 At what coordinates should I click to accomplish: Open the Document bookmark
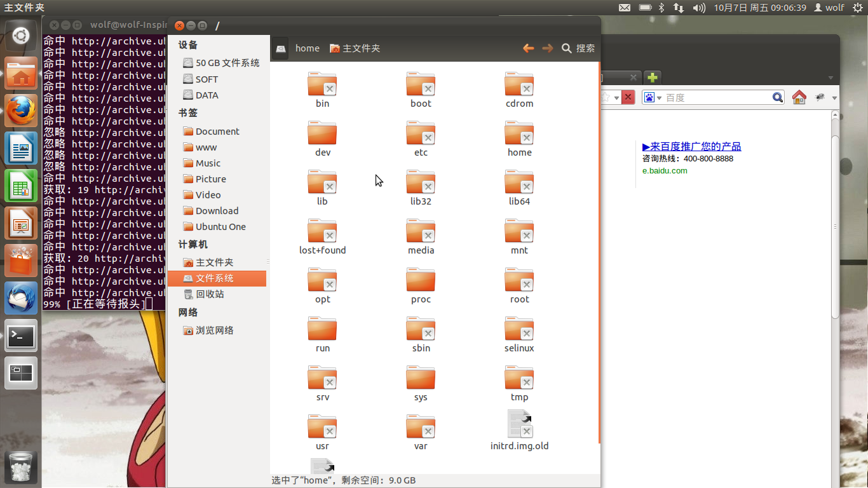pyautogui.click(x=211, y=131)
